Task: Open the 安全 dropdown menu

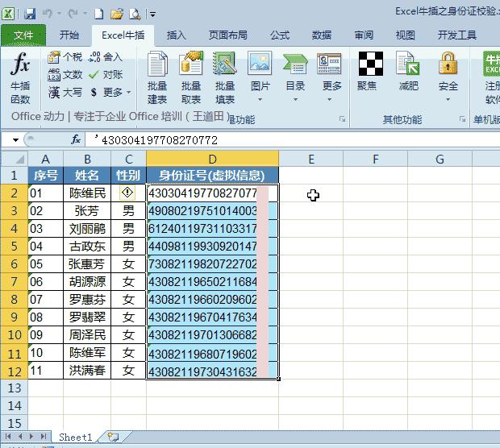Action: [x=448, y=86]
